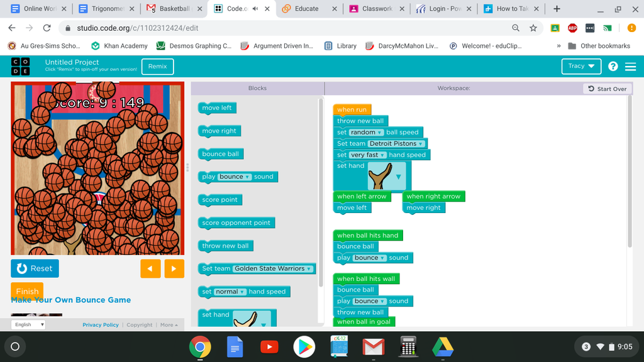Open the Privacy Policy link
This screenshot has height=362, width=644.
pos(101,325)
